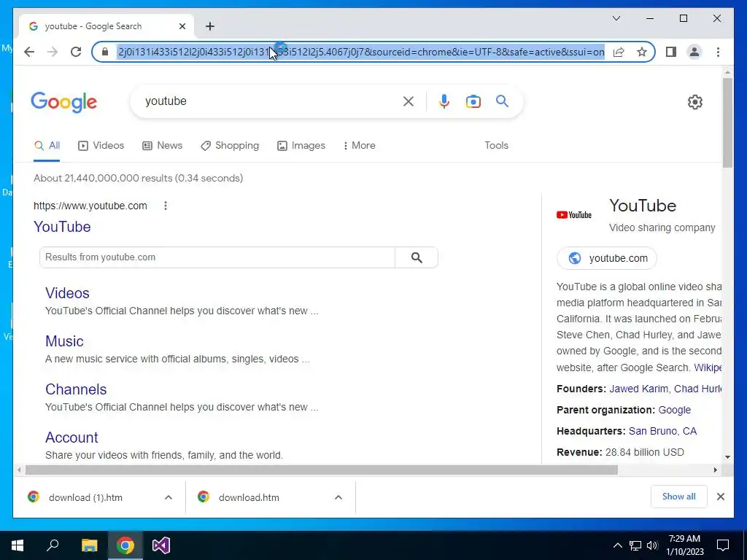Show hidden system tray icons
The height and width of the screenshot is (560, 747).
click(617, 545)
